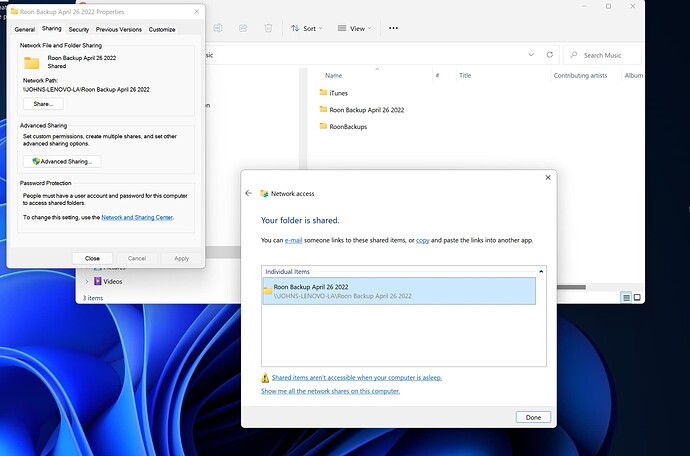The image size is (690, 456).
Task: Click the iTunes folder icon
Action: click(x=323, y=92)
